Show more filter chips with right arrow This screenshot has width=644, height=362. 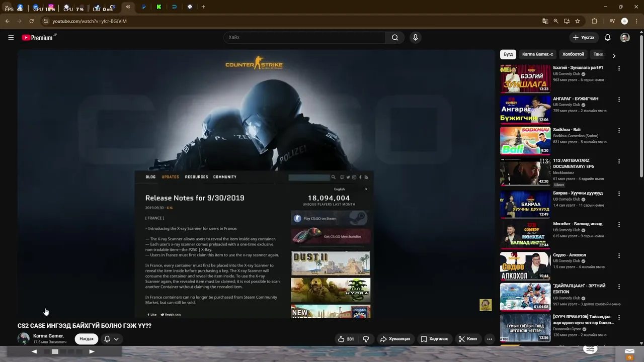[x=614, y=55]
